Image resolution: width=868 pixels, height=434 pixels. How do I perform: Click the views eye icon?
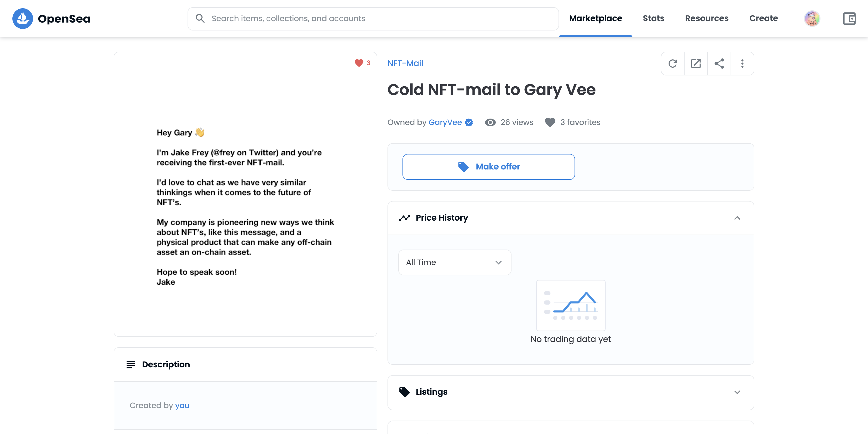point(490,122)
